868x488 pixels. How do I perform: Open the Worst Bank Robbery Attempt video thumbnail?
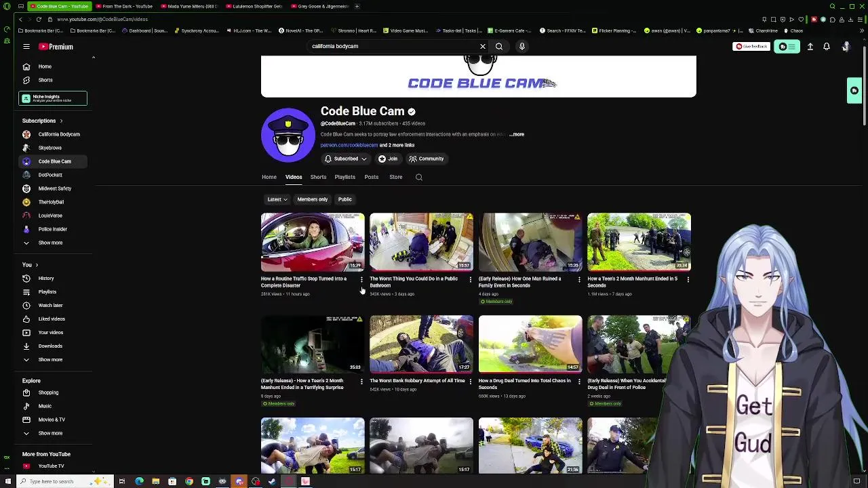coord(421,344)
